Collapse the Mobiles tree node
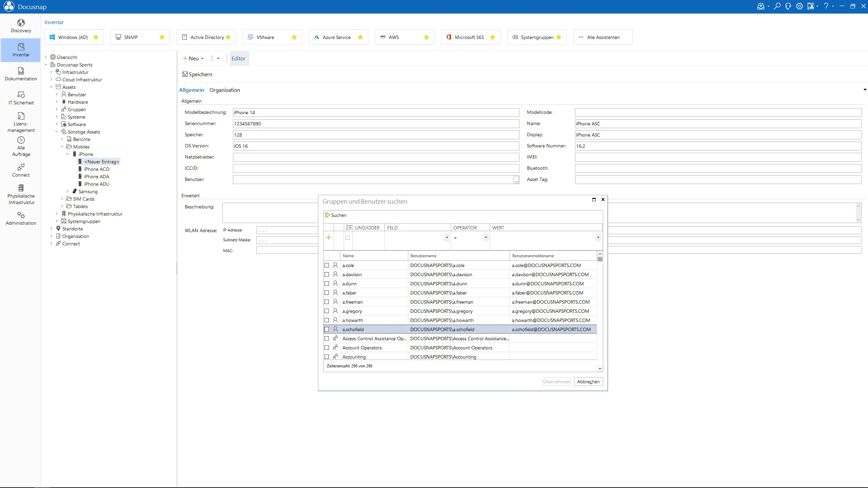The image size is (868, 488). pos(62,147)
